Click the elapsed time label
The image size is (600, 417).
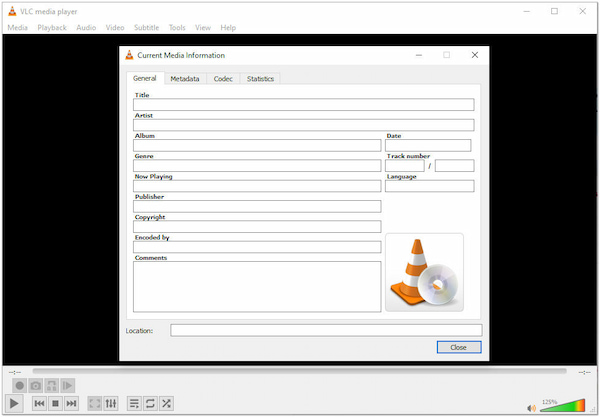pos(15,372)
